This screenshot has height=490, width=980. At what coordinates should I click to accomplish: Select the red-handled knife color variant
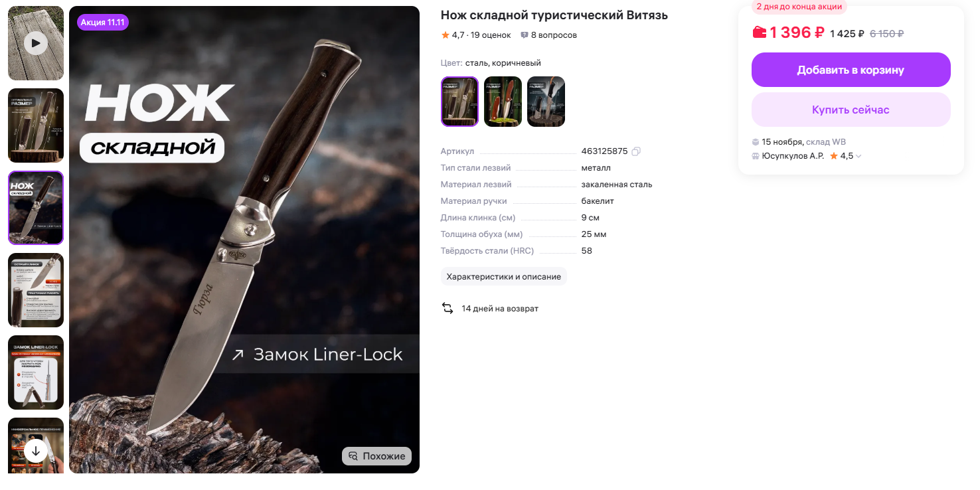[503, 102]
